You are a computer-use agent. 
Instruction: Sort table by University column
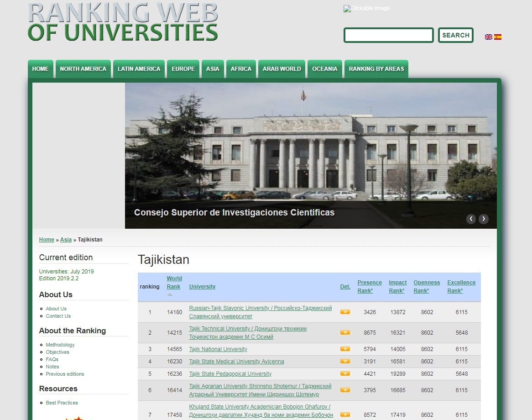tap(202, 287)
